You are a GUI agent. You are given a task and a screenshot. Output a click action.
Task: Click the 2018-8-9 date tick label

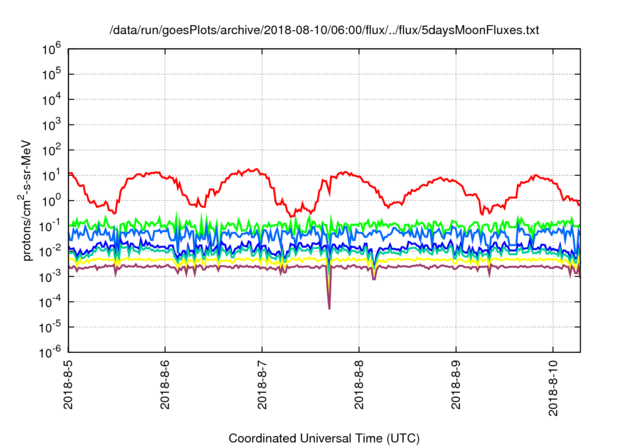tap(456, 384)
